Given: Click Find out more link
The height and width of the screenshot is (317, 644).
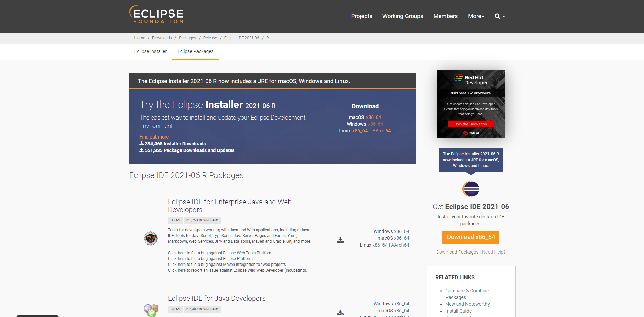Looking at the screenshot, I should tap(154, 137).
